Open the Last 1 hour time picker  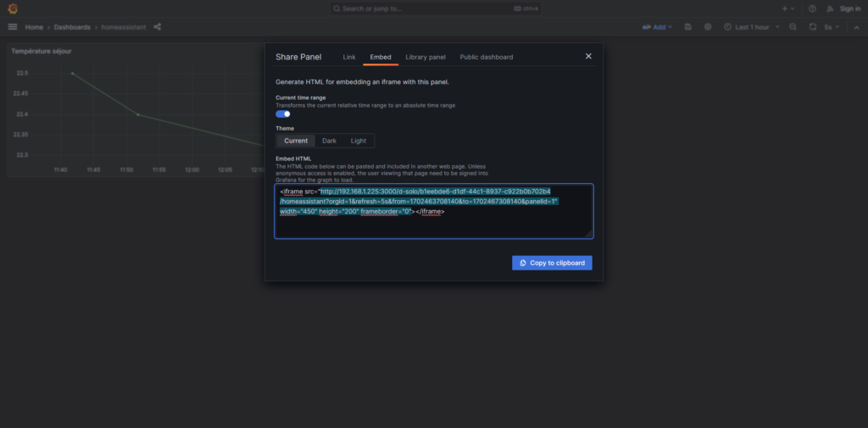click(752, 26)
